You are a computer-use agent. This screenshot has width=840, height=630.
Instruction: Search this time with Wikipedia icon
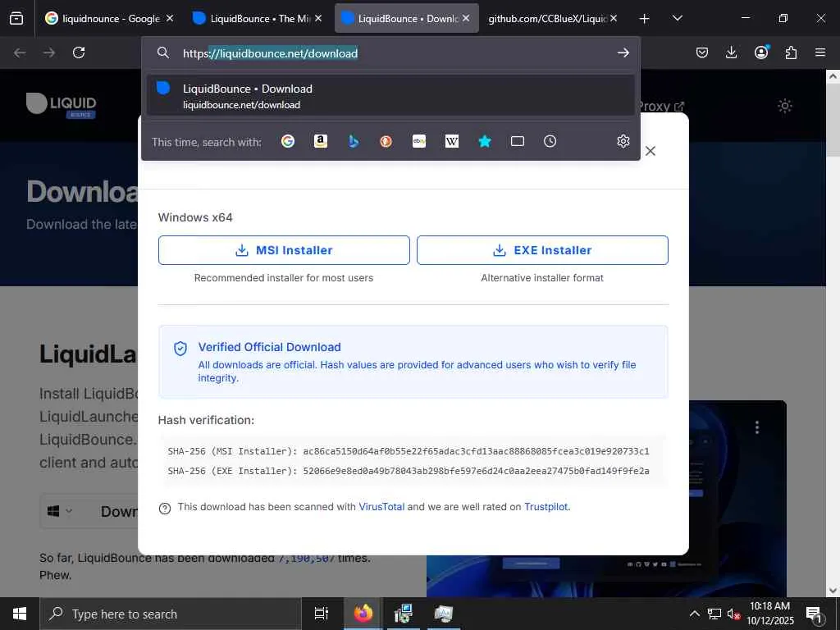point(452,141)
